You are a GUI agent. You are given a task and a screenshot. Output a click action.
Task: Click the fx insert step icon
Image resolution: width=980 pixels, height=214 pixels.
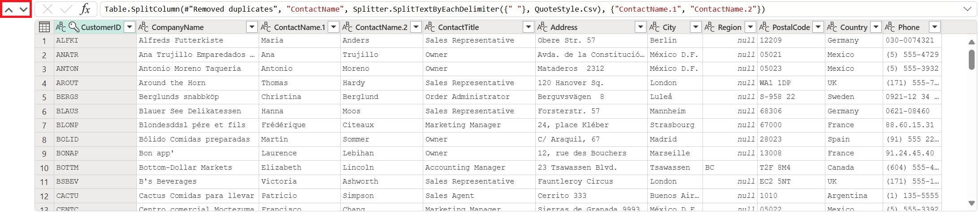click(85, 9)
